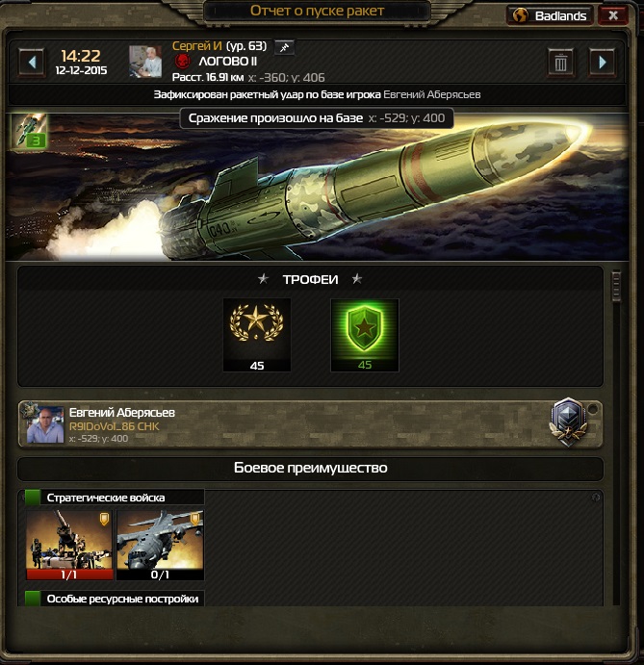The image size is (644, 665).
Task: Open Евгений Аберясьев's avatar photo
Action: coord(45,424)
